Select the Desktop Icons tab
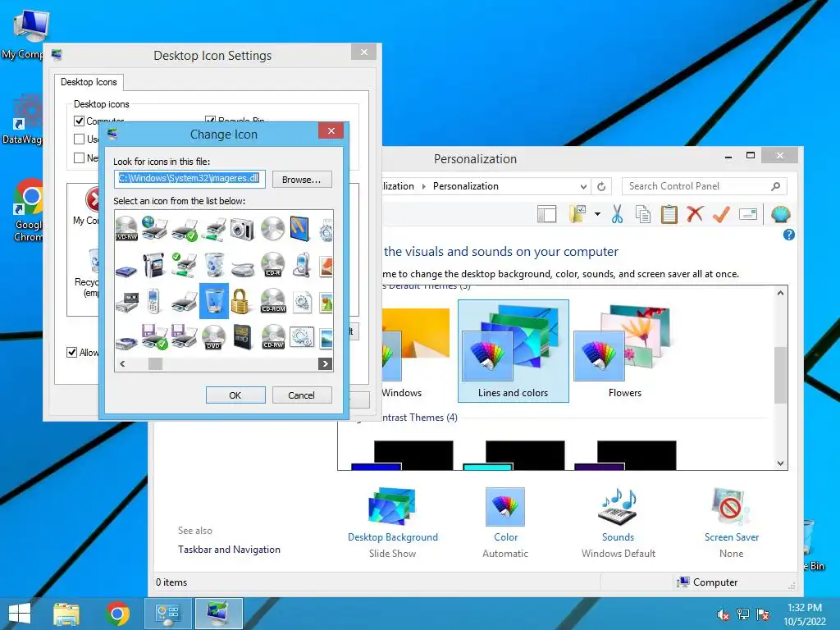This screenshot has height=630, width=840. pyautogui.click(x=89, y=82)
